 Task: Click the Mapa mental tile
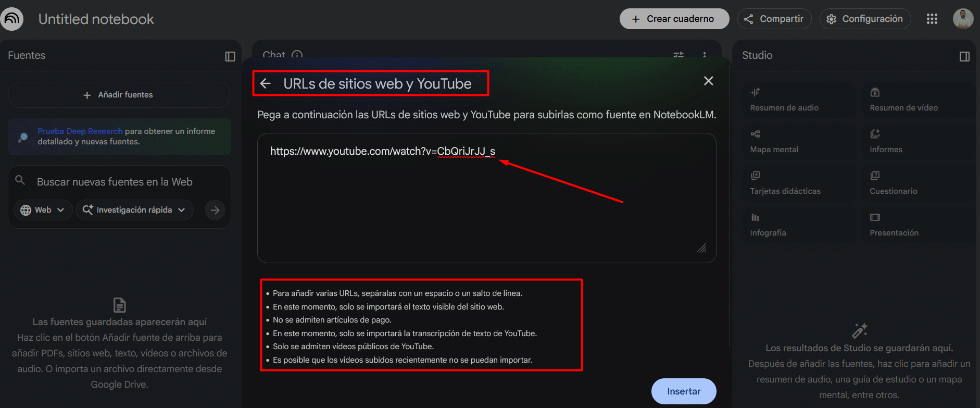pyautogui.click(x=799, y=142)
